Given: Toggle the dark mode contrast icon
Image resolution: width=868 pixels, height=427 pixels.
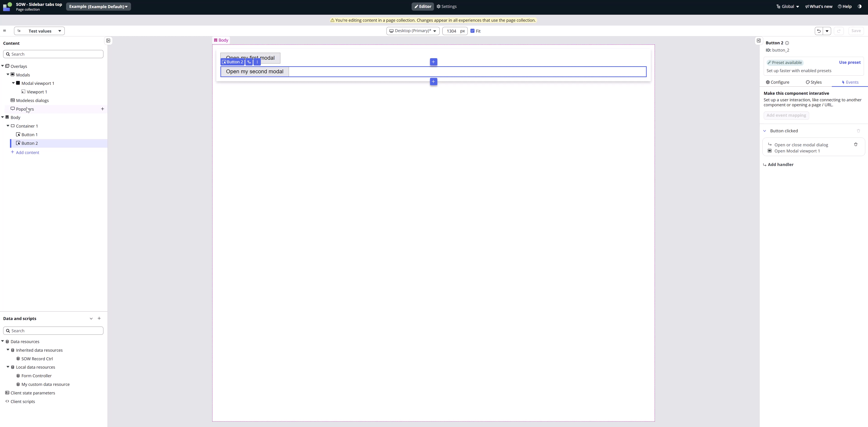Looking at the screenshot, I should tap(859, 6).
